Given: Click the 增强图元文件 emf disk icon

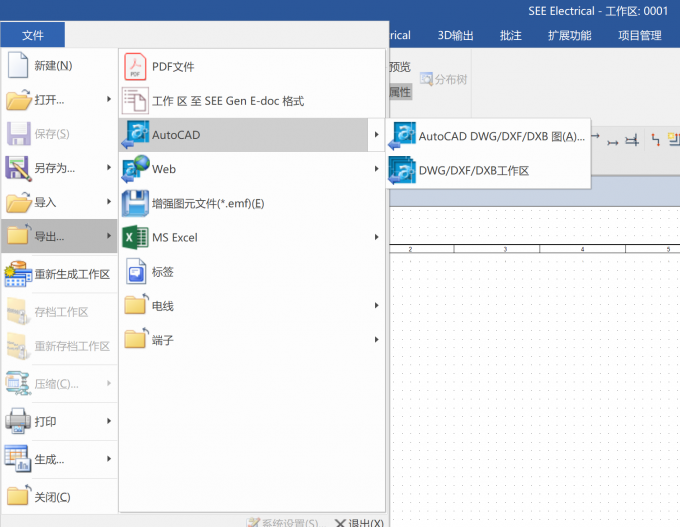Looking at the screenshot, I should coord(135,203).
